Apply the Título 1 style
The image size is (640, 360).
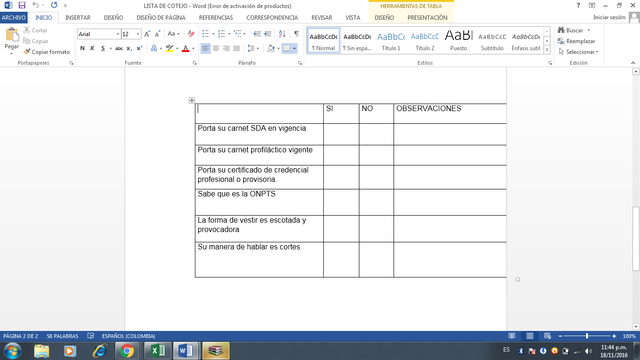pyautogui.click(x=391, y=41)
